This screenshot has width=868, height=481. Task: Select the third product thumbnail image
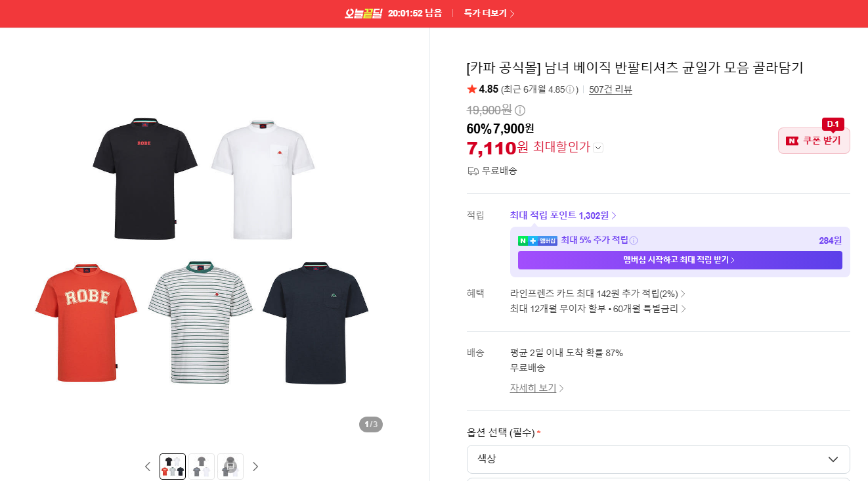[x=230, y=467]
